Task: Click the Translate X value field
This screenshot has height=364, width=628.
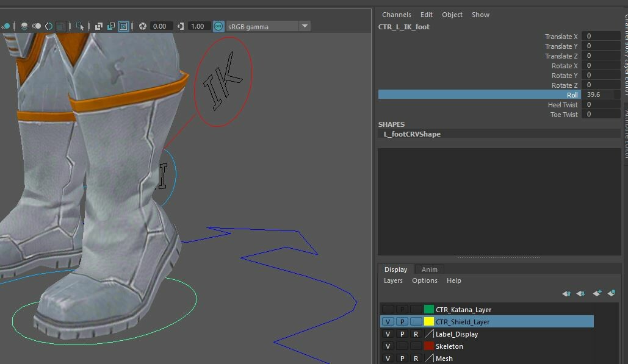Action: pos(600,36)
